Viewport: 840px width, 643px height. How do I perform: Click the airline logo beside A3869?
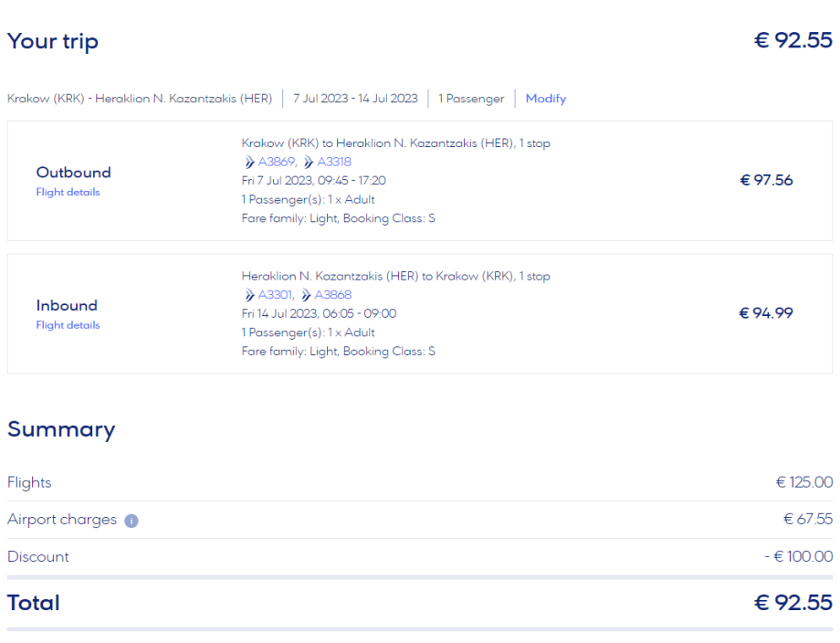coord(249,163)
